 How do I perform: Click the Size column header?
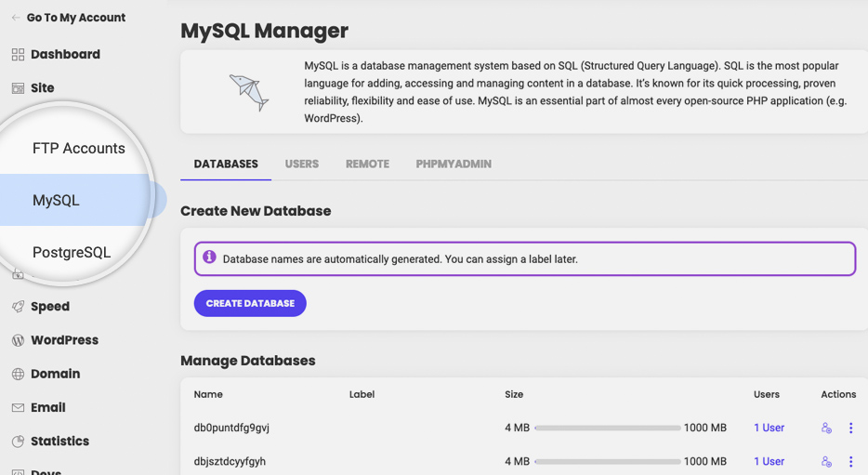[x=514, y=394]
